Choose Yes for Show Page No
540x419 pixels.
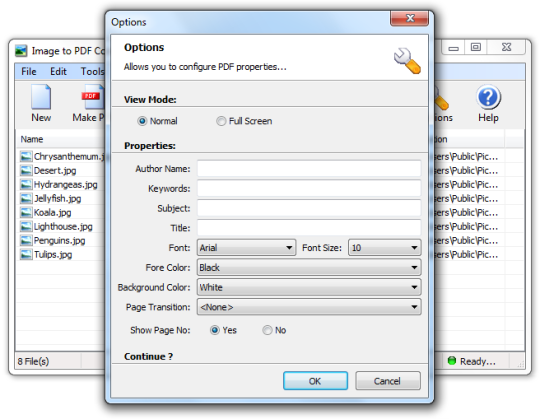click(x=215, y=330)
